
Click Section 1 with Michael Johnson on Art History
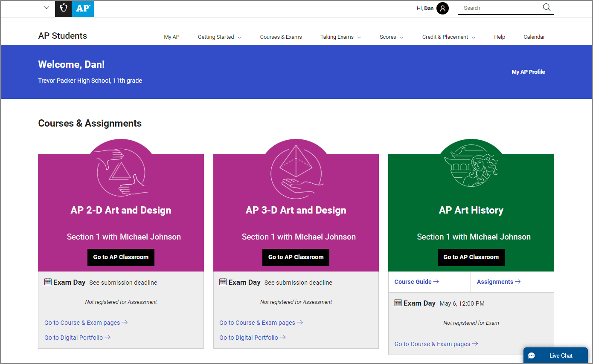click(x=474, y=237)
